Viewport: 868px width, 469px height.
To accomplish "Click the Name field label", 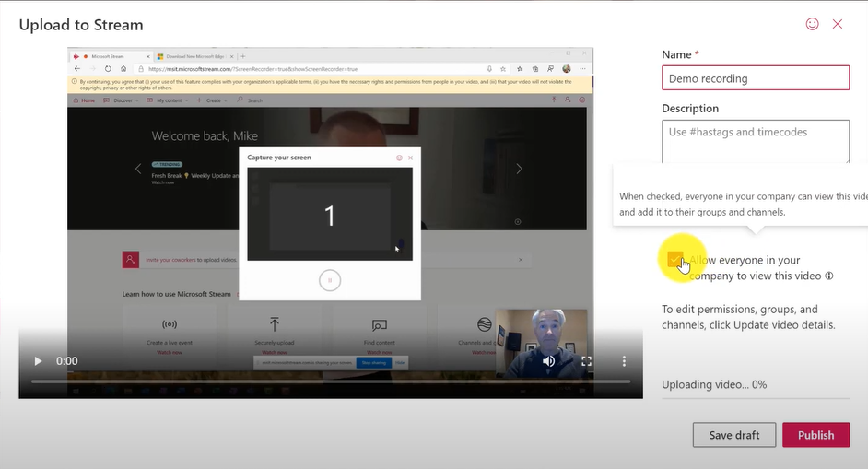I will click(x=676, y=54).
